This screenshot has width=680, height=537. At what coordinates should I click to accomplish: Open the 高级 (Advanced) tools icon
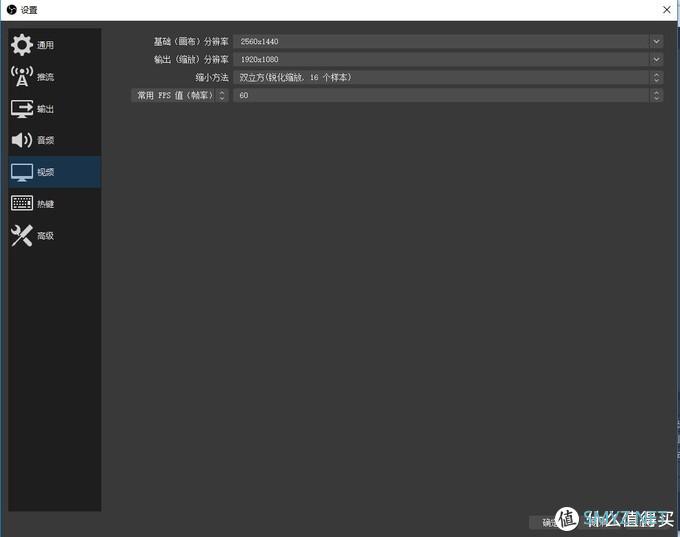(x=22, y=236)
